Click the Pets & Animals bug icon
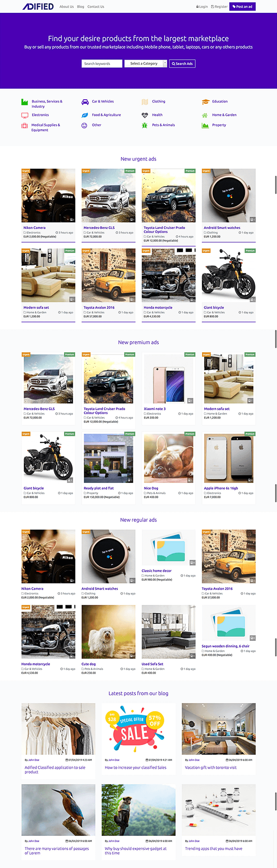277x868 pixels. 145,126
